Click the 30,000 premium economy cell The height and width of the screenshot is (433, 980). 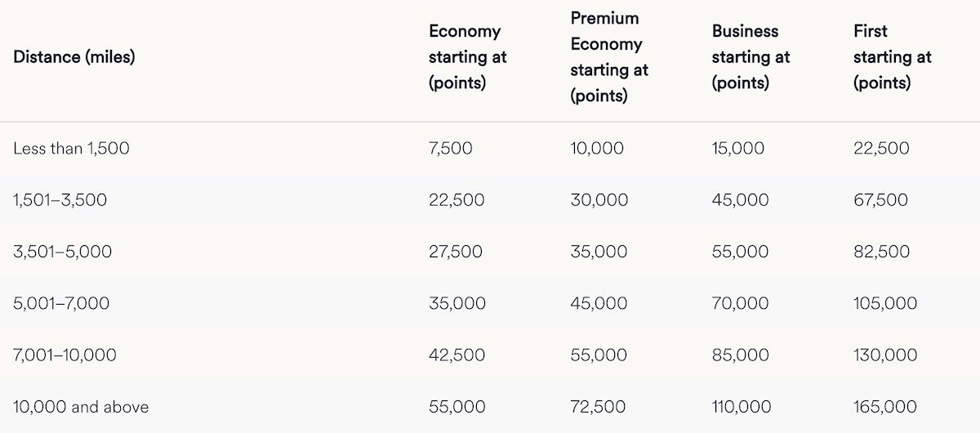click(x=599, y=200)
